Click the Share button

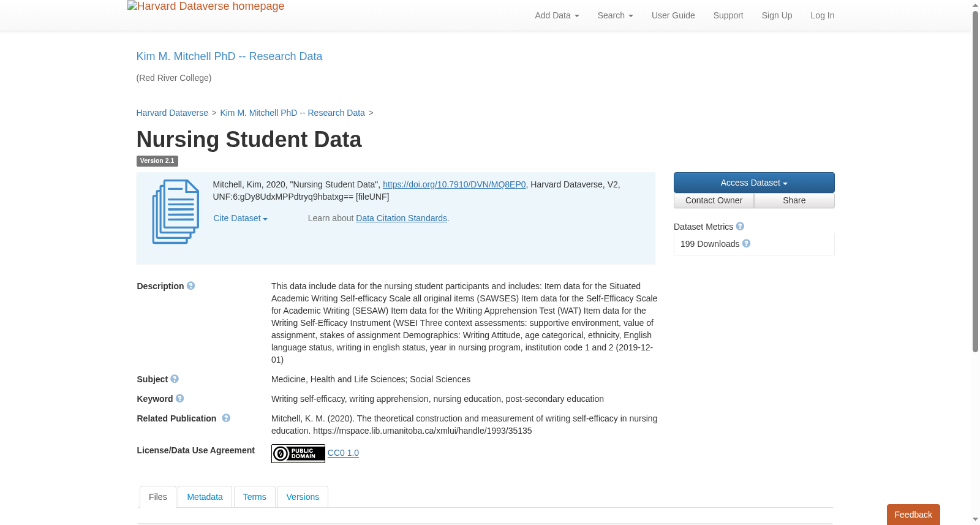[x=794, y=201]
